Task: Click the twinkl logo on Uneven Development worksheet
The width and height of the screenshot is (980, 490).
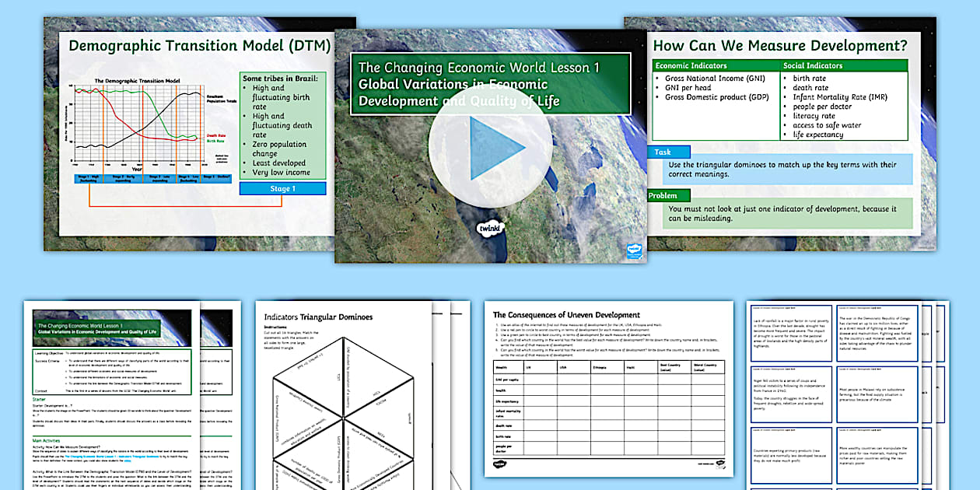Action: (x=500, y=465)
